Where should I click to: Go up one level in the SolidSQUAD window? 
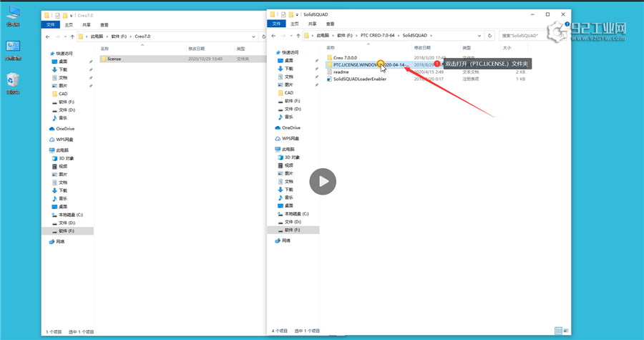coord(298,36)
